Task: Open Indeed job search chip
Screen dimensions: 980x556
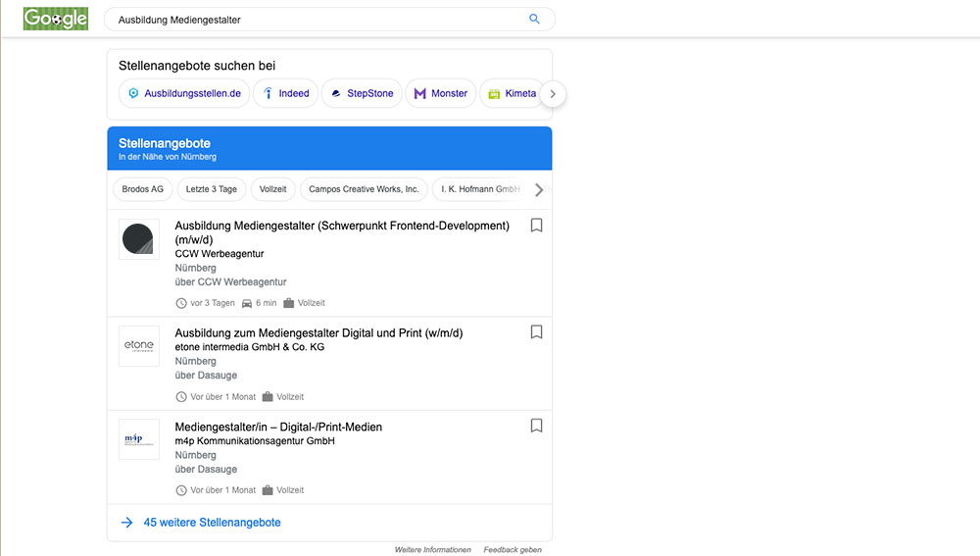Action: tap(286, 93)
